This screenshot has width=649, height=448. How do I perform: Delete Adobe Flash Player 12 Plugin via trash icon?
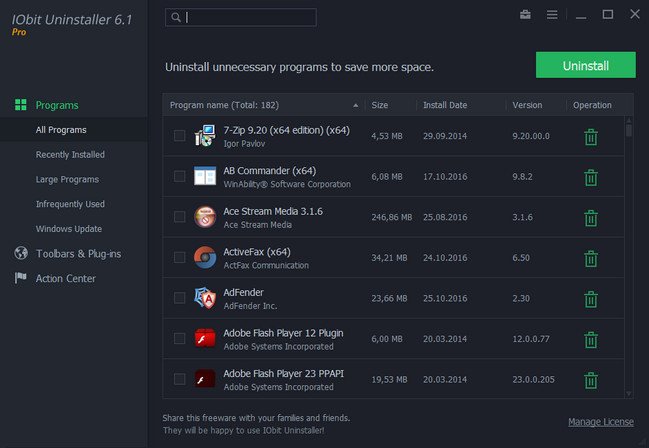click(x=591, y=340)
